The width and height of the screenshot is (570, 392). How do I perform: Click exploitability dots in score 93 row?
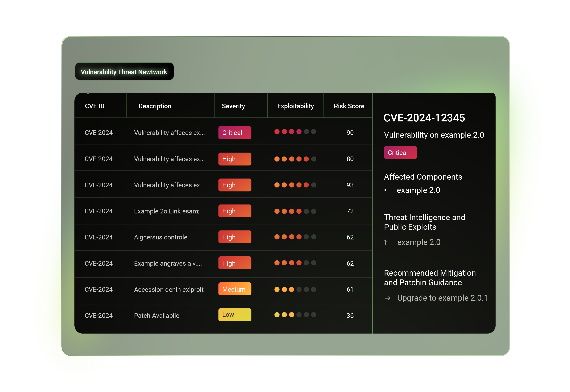(x=295, y=185)
